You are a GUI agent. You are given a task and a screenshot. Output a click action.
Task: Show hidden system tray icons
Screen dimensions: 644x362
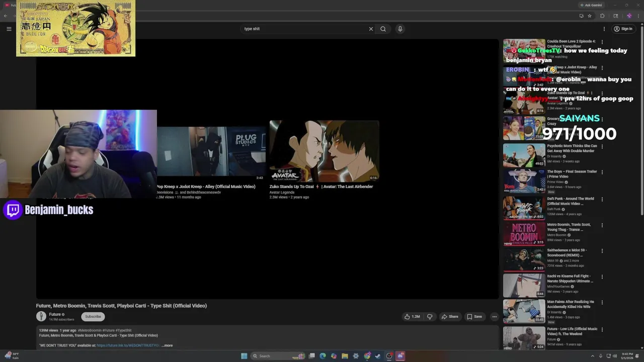592,356
